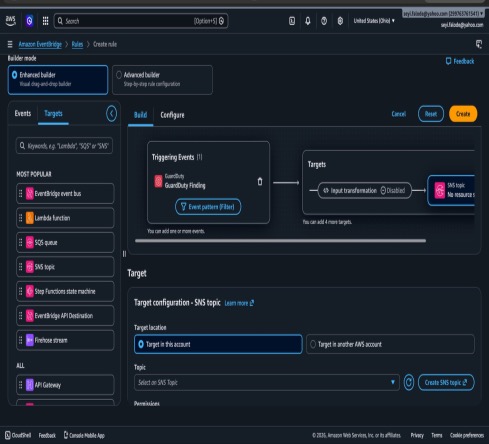The image size is (489, 444).
Task: Select the SNS topic target in list
Action: tap(65, 267)
